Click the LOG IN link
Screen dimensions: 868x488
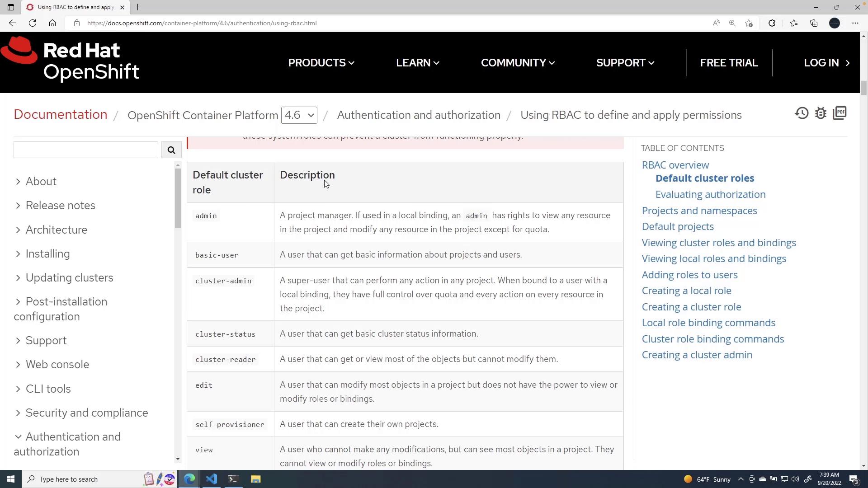(x=827, y=63)
